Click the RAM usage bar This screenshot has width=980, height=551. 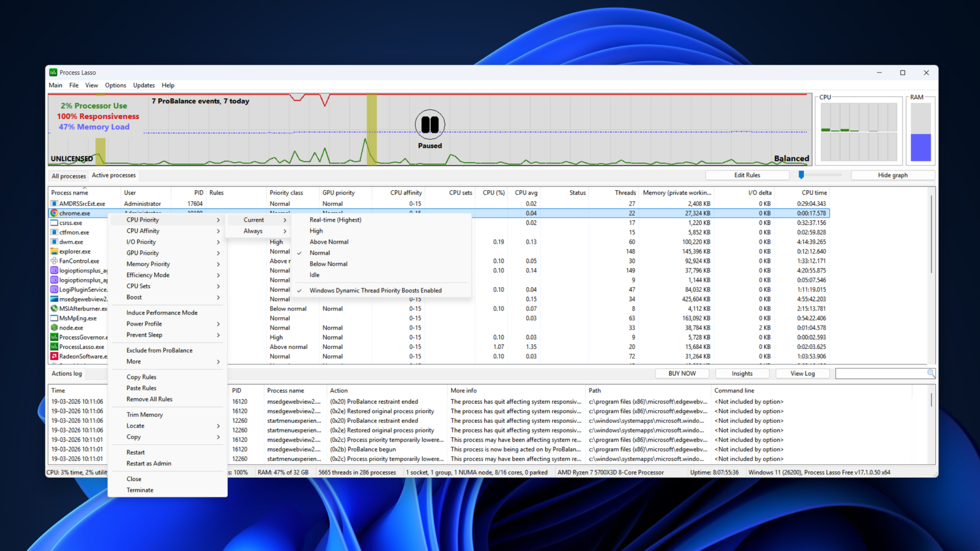[x=921, y=132]
